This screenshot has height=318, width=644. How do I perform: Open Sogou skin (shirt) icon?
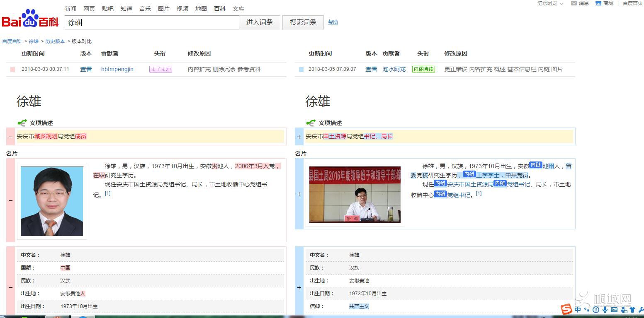point(632,309)
